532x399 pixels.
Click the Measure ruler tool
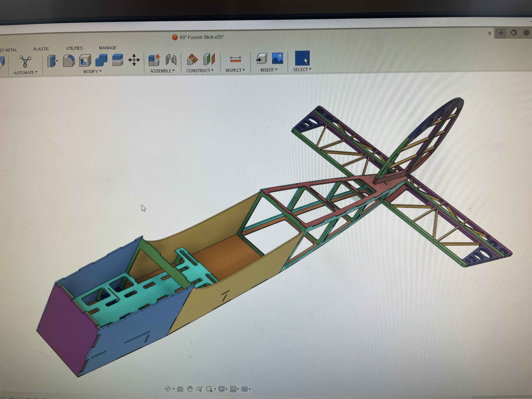pyautogui.click(x=236, y=59)
